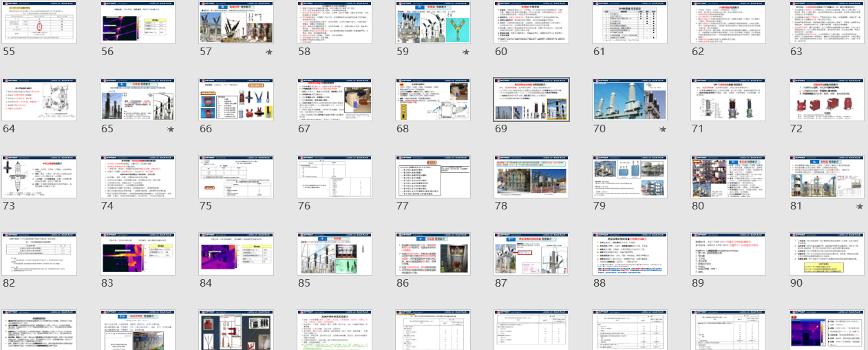Select slide 61 table thumbnail

click(x=630, y=23)
